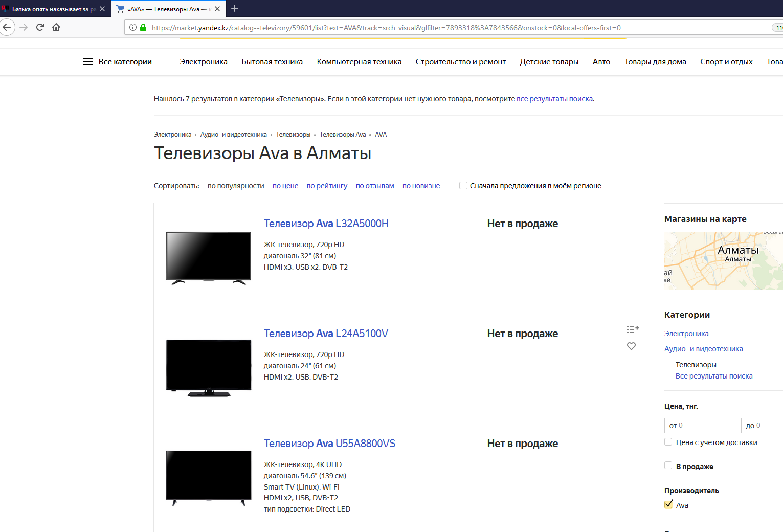Open Товары для дома menu category
This screenshot has width=783, height=532.
[655, 62]
